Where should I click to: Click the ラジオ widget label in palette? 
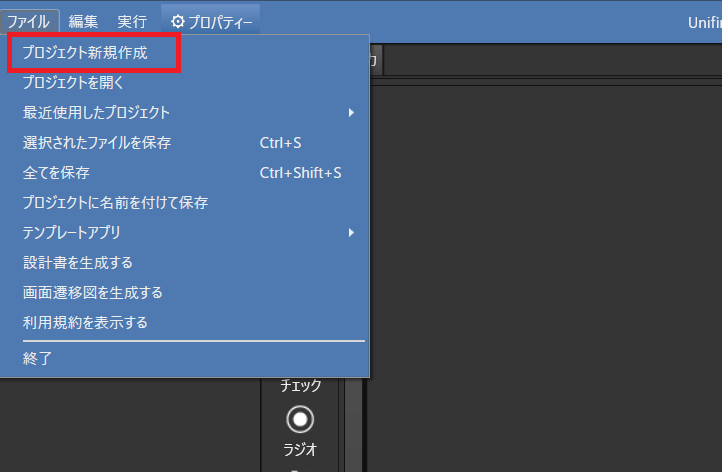click(300, 449)
